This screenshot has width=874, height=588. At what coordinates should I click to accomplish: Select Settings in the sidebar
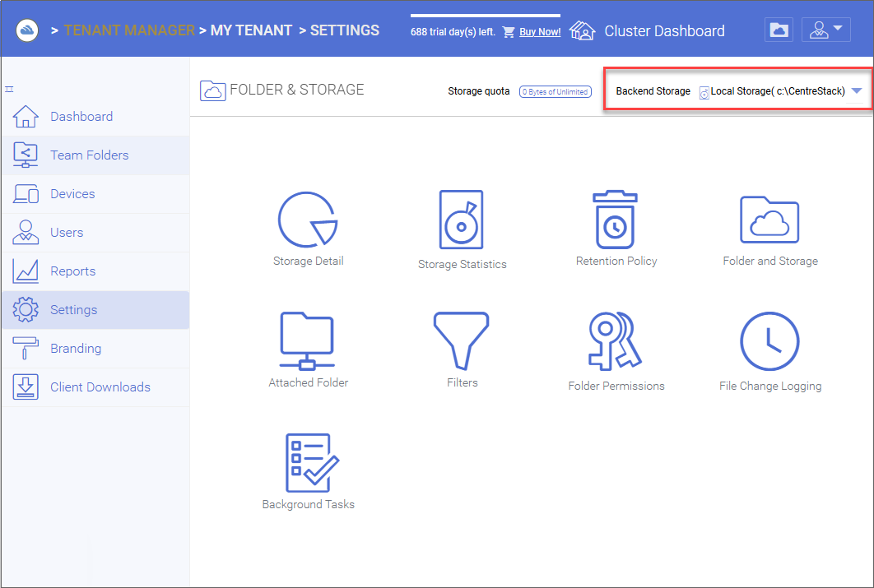pyautogui.click(x=95, y=309)
